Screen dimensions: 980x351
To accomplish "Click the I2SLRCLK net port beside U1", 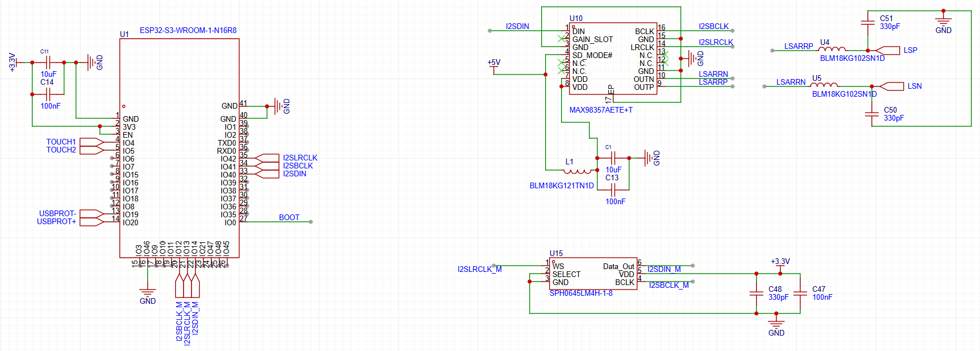I will click(x=267, y=158).
